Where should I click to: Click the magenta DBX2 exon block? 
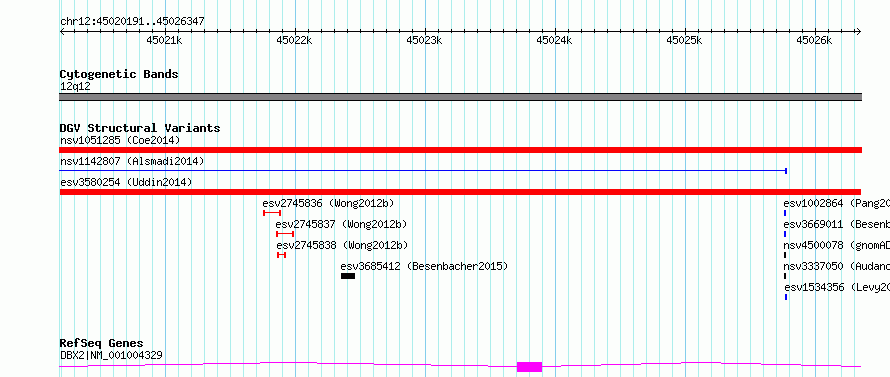click(x=529, y=367)
